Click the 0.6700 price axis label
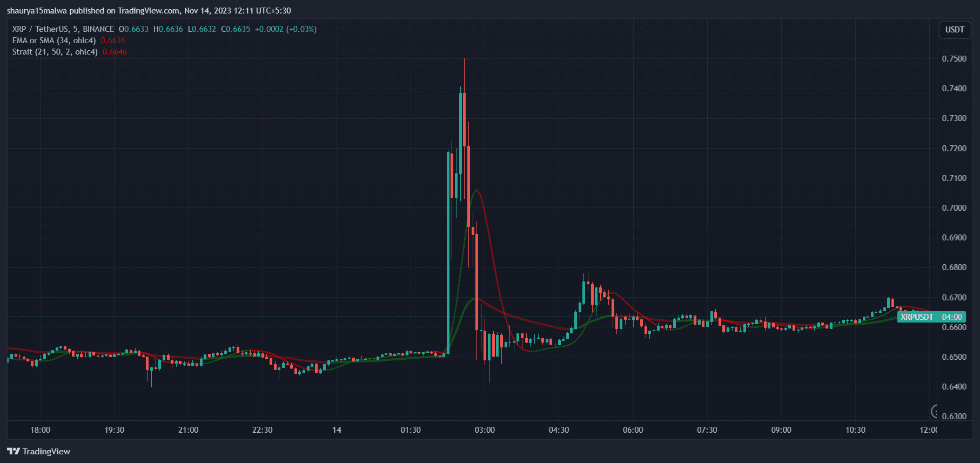Image resolution: width=980 pixels, height=463 pixels. 954,298
